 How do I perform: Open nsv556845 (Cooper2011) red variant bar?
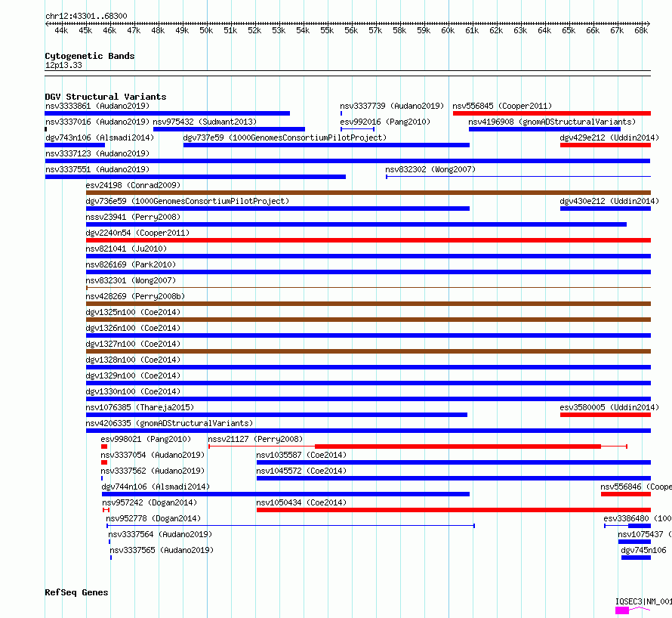pos(552,113)
